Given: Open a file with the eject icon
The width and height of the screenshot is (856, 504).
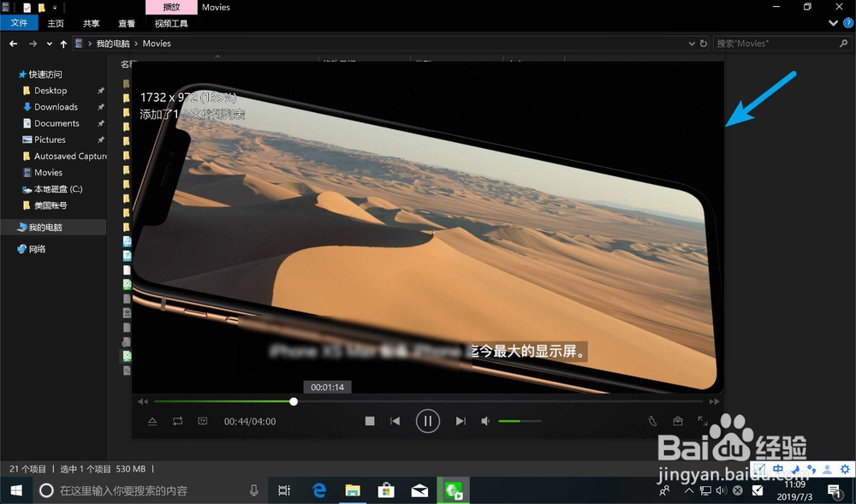Looking at the screenshot, I should pyautogui.click(x=152, y=421).
